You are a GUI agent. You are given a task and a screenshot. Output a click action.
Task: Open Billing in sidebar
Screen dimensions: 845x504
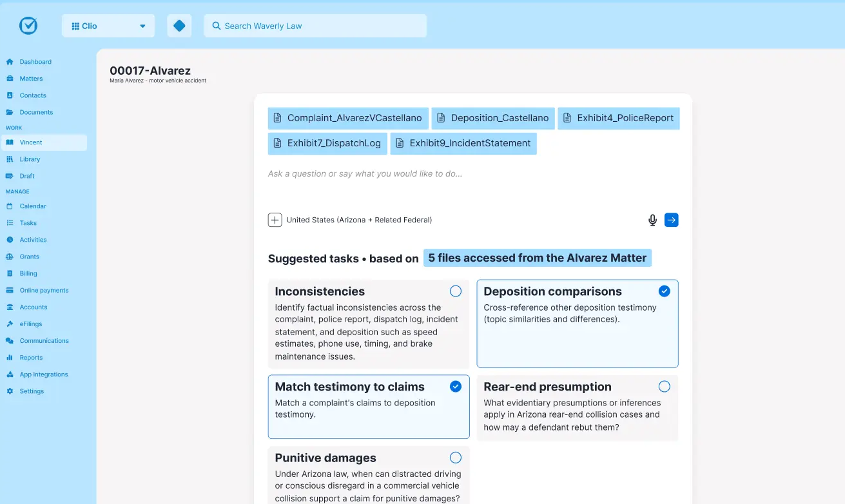click(28, 273)
